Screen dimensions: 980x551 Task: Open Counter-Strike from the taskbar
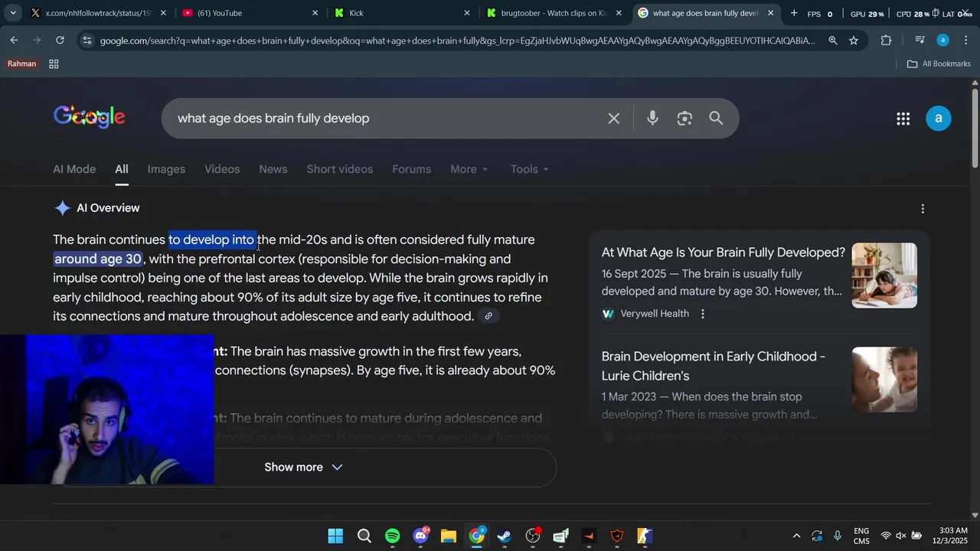(x=645, y=536)
